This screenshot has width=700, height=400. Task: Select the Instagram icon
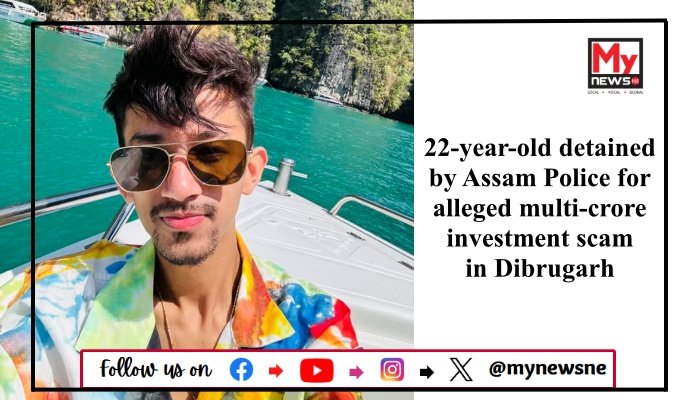(x=392, y=370)
